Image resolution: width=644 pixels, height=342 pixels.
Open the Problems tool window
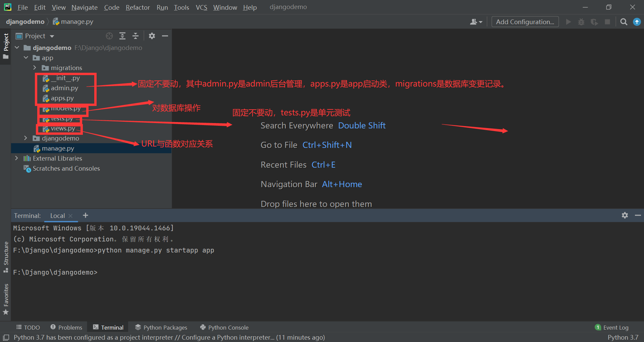(x=66, y=328)
